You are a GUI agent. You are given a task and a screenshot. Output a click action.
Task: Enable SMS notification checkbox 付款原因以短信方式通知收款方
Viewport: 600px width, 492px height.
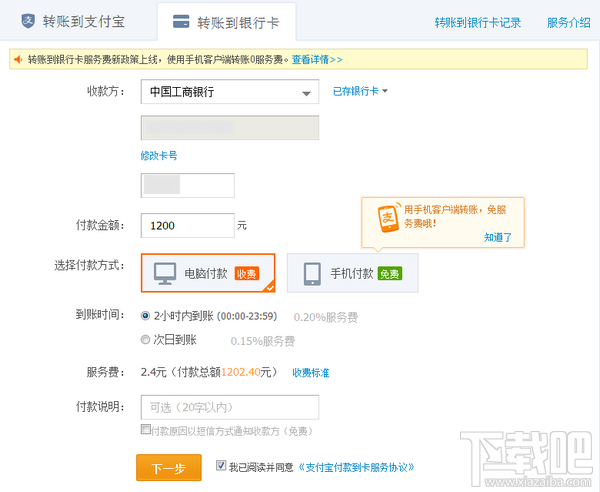(x=145, y=429)
